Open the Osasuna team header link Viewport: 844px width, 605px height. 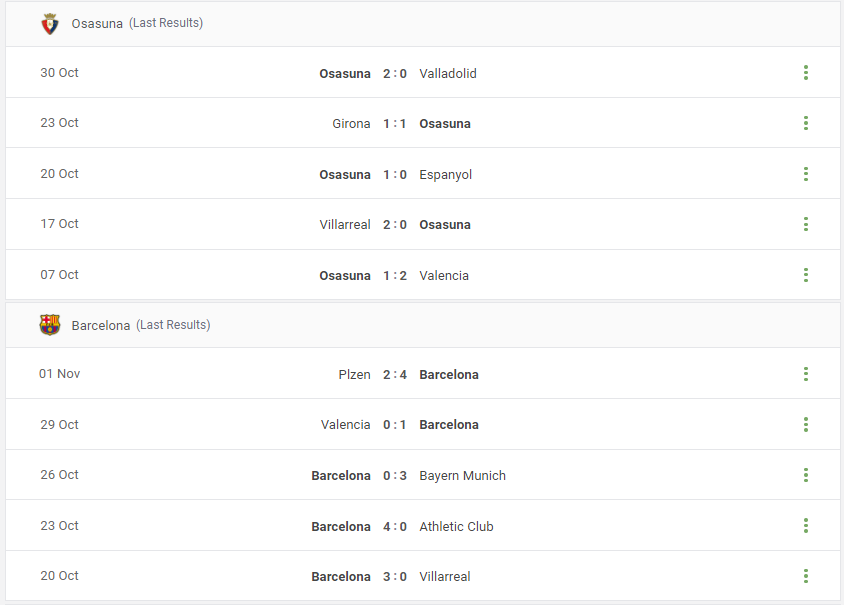[x=97, y=24]
